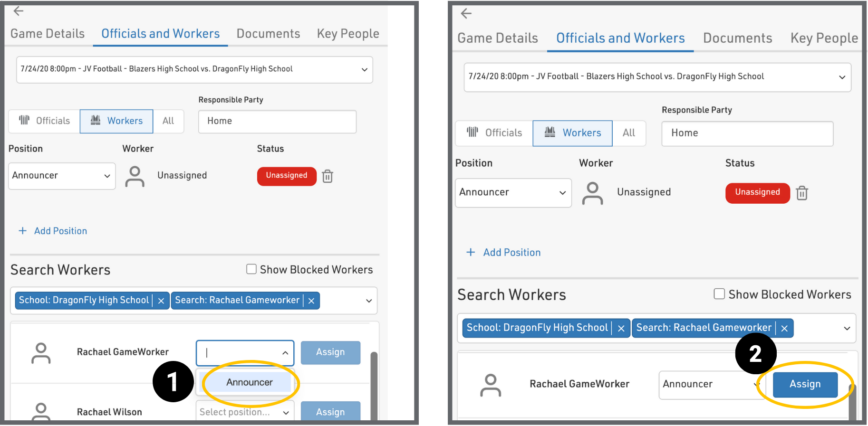Click the worker list scrollbar in the left screenshot
Screen dimensions: 868x426
(374, 385)
